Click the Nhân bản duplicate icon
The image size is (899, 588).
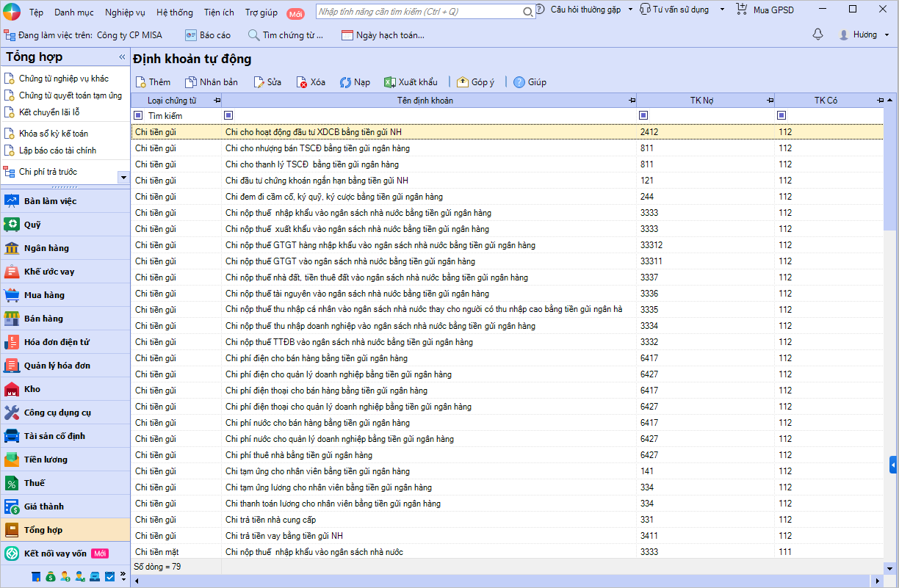tap(191, 82)
